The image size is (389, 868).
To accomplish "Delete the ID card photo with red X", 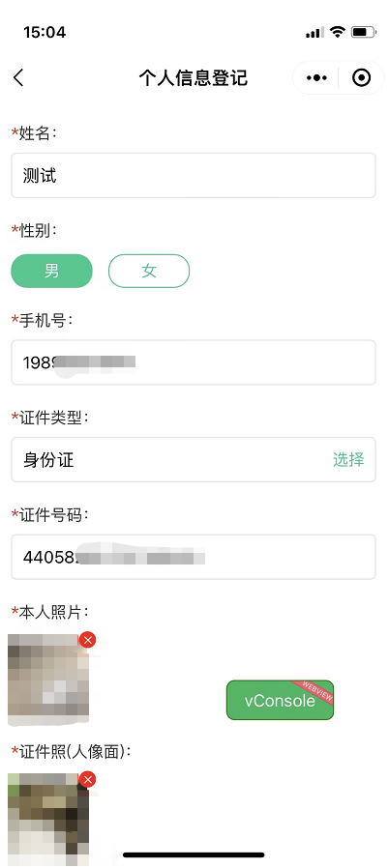I will (x=87, y=779).
